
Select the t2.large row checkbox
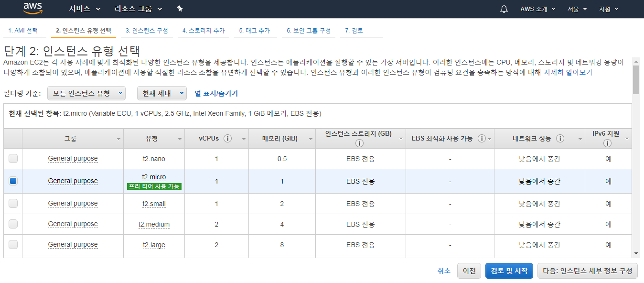(13, 244)
